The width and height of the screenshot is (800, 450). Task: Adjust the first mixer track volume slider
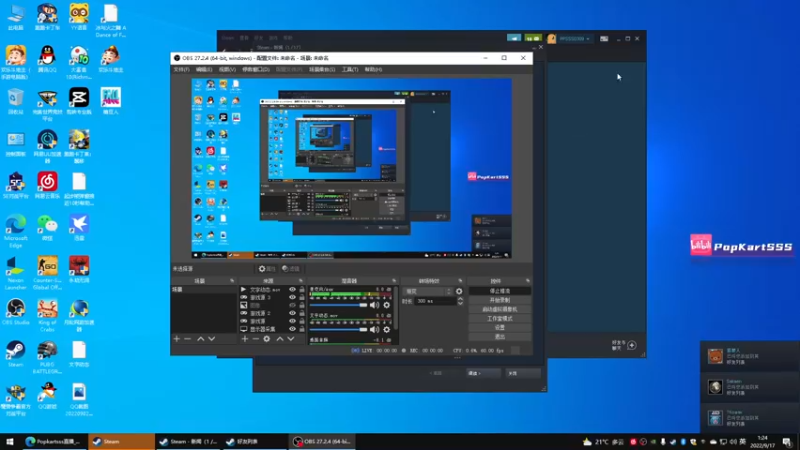pos(338,305)
